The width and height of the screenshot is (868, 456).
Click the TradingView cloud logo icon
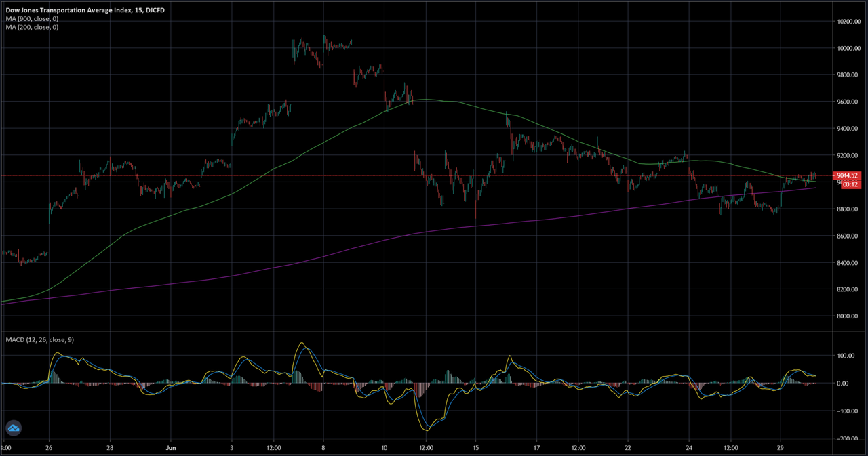[x=14, y=428]
